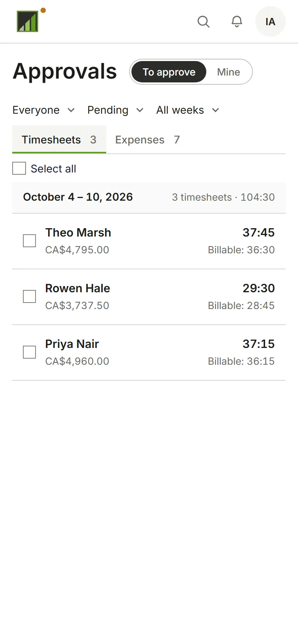Switch to the Mine view
298x644 pixels.
(228, 72)
